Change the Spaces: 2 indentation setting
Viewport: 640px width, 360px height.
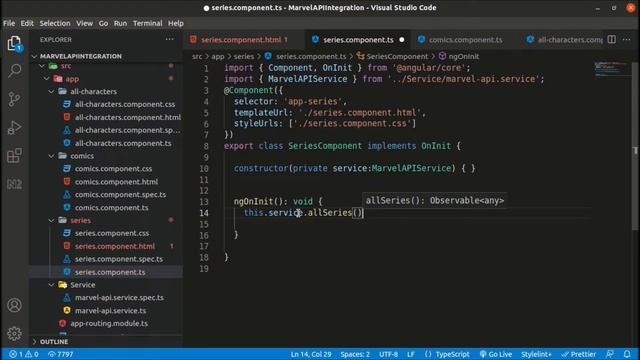355,354
